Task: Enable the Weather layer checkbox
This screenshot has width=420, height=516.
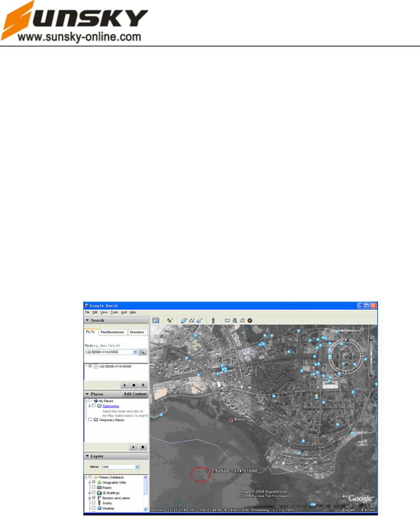Action: pos(94,508)
